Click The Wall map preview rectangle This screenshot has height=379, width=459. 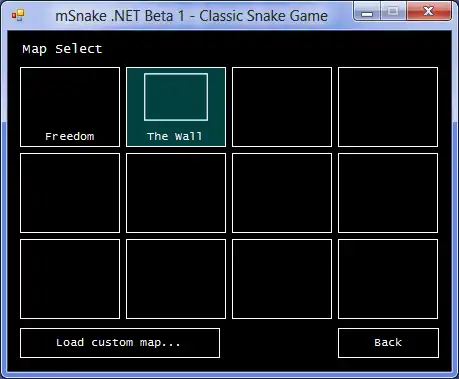pos(176,97)
